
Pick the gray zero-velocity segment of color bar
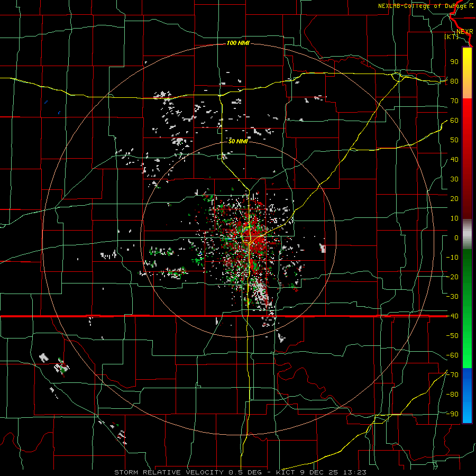click(x=467, y=234)
